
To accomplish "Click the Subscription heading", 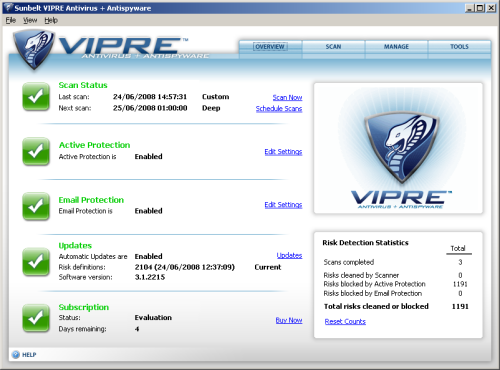I will (84, 307).
